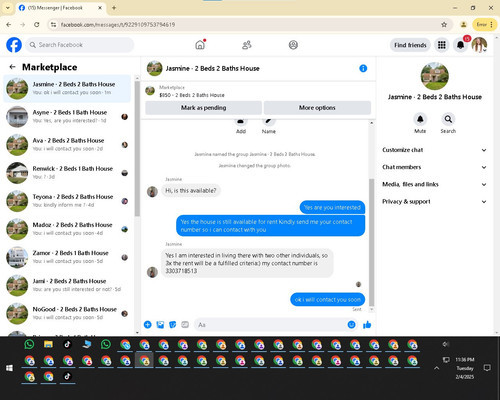Click the browser address bar URL
The height and width of the screenshot is (400, 500).
coord(118,24)
